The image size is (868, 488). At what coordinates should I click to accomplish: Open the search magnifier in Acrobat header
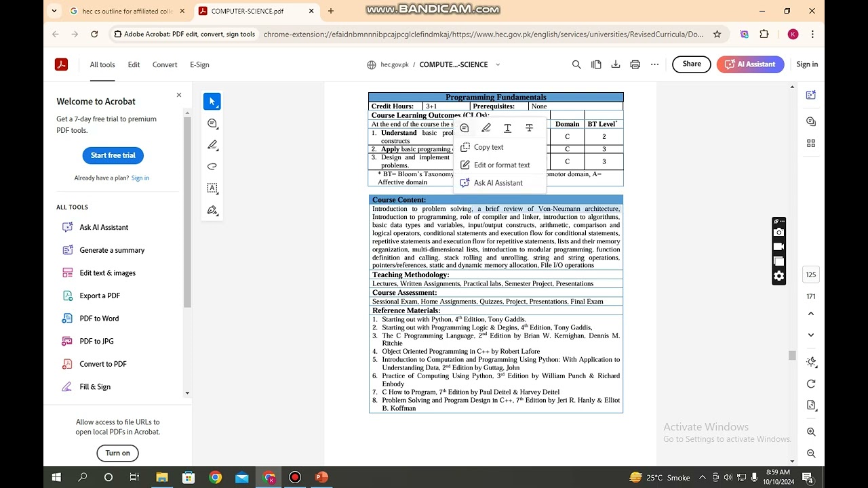click(x=576, y=64)
